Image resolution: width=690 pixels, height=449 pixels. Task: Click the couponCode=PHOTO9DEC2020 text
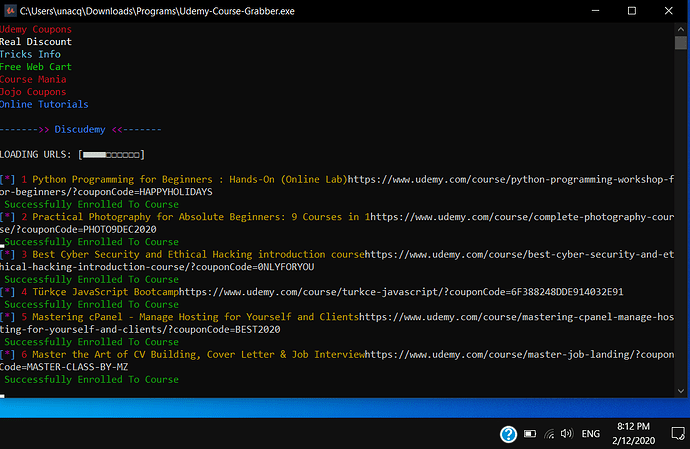(x=89, y=229)
